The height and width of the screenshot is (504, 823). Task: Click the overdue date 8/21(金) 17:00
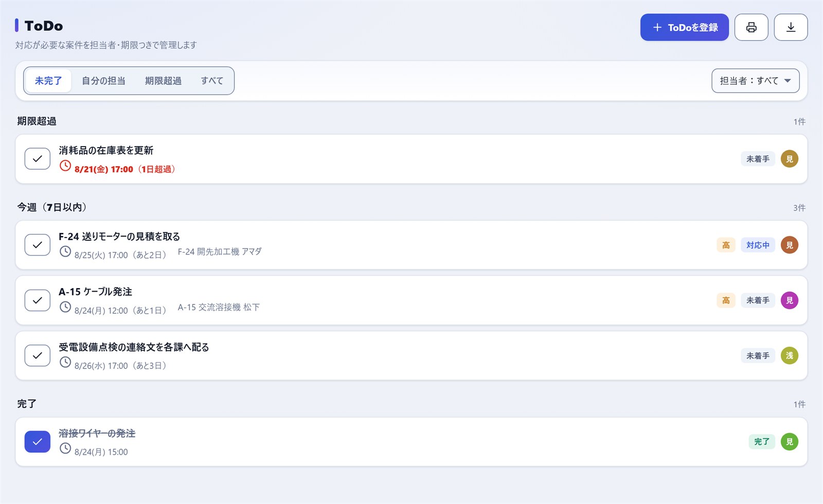(x=104, y=169)
